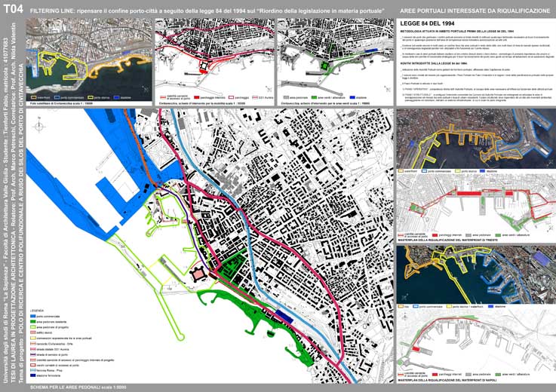Viewport: 556px width, 392px height.
Task: Click dark blue 'stazione ferroviaria' legend swatch
Action: pyautogui.click(x=33, y=375)
